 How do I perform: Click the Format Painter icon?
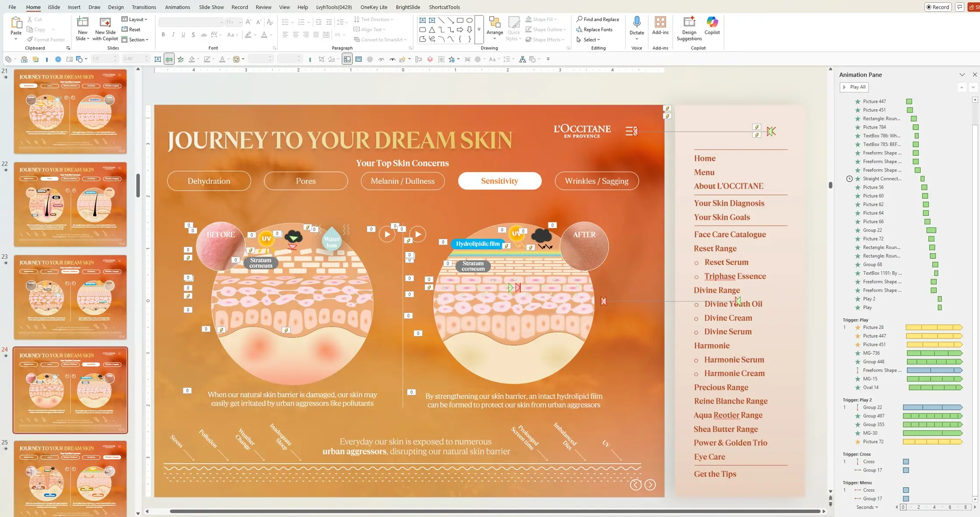30,39
